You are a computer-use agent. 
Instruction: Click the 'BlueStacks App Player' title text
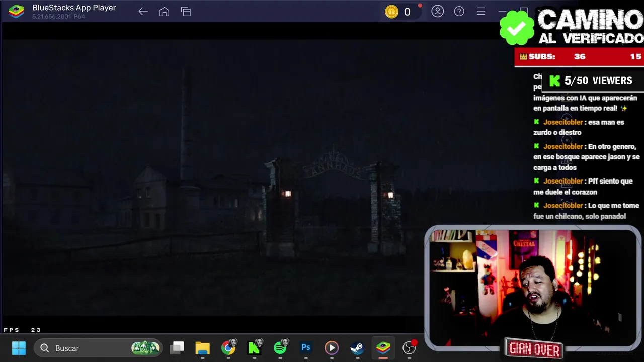(74, 8)
